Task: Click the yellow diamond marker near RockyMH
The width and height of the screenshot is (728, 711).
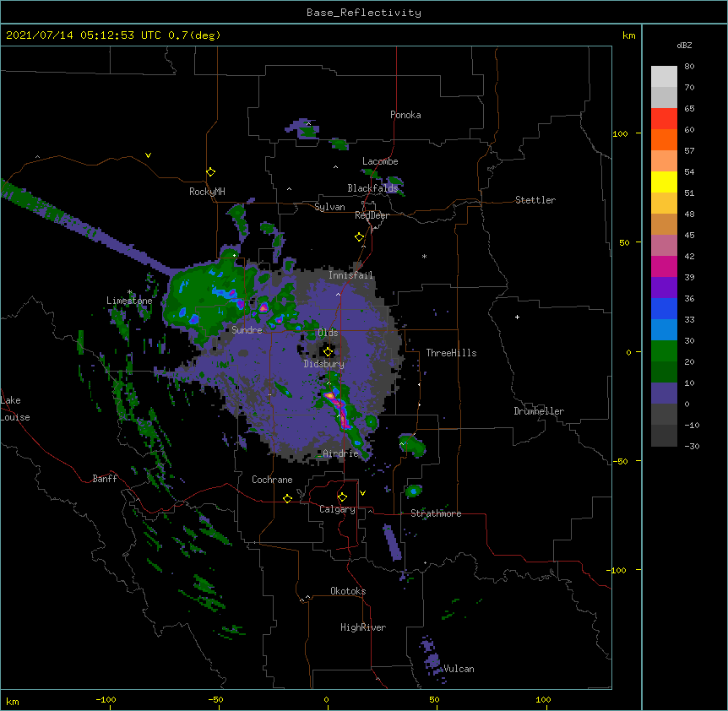Action: (x=211, y=172)
